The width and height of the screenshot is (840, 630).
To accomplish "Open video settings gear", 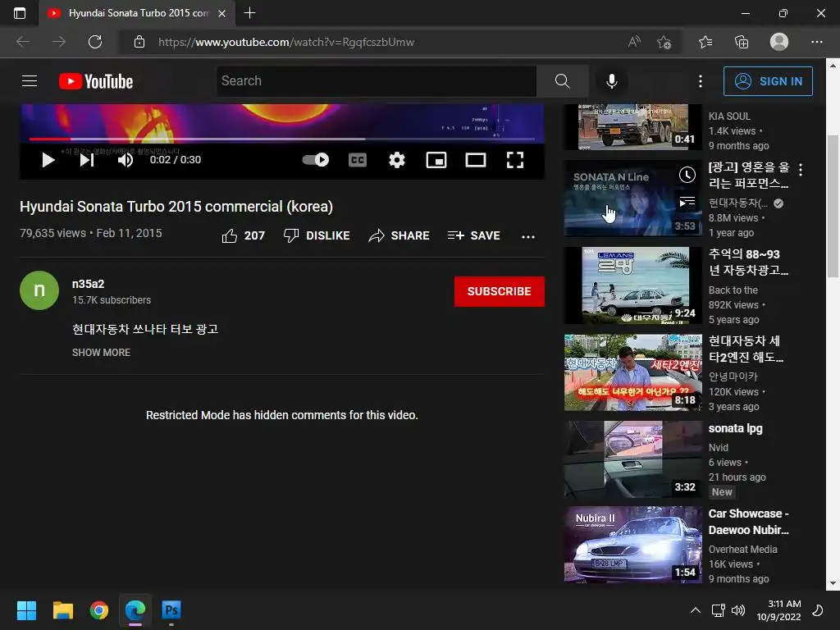I will tap(397, 160).
